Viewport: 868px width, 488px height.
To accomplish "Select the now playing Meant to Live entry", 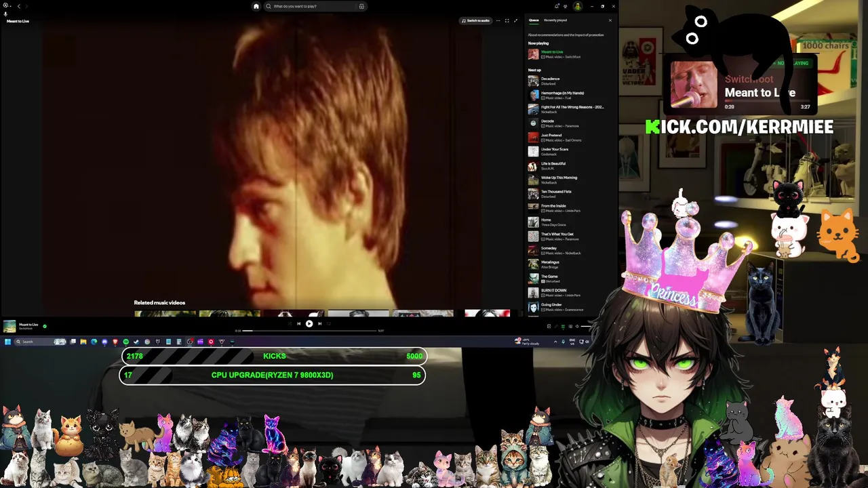I will tap(568, 54).
